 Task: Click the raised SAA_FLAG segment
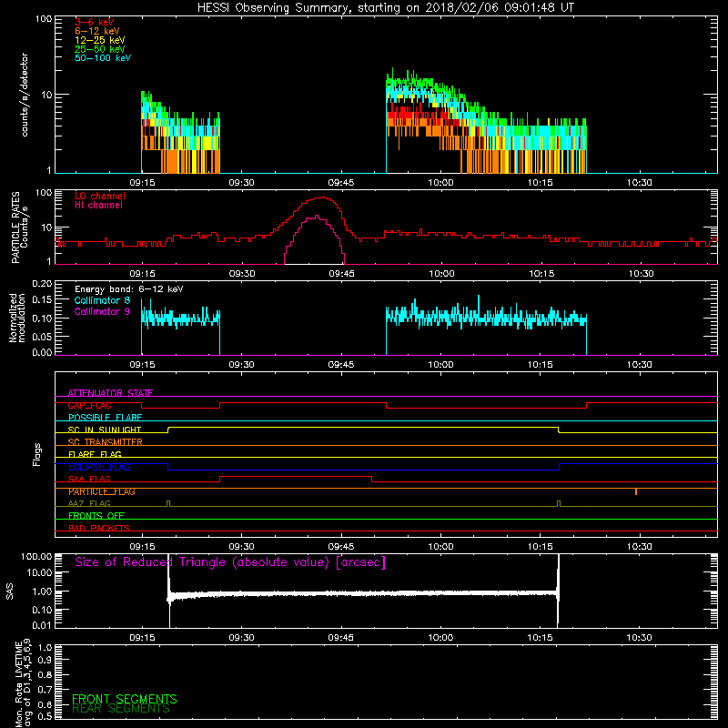point(296,477)
